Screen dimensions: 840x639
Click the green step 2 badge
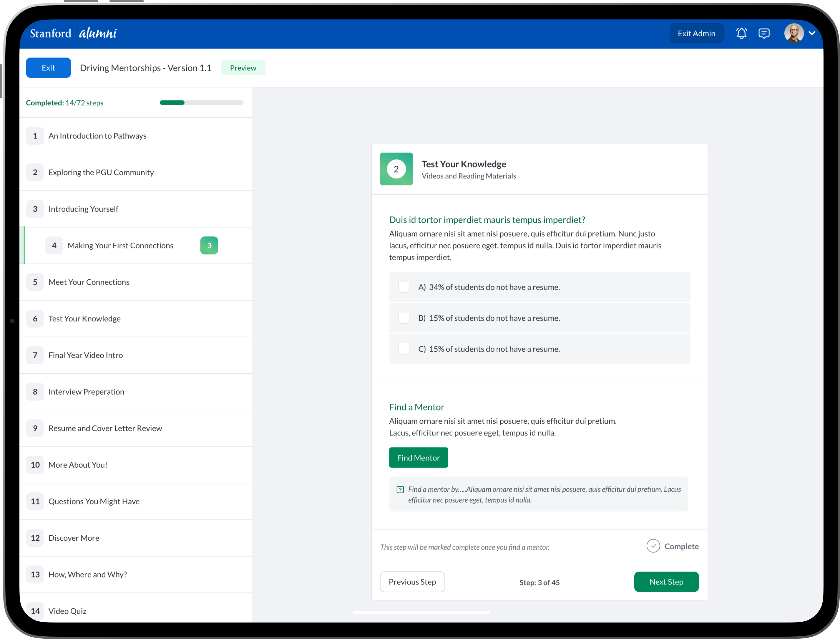pyautogui.click(x=396, y=169)
